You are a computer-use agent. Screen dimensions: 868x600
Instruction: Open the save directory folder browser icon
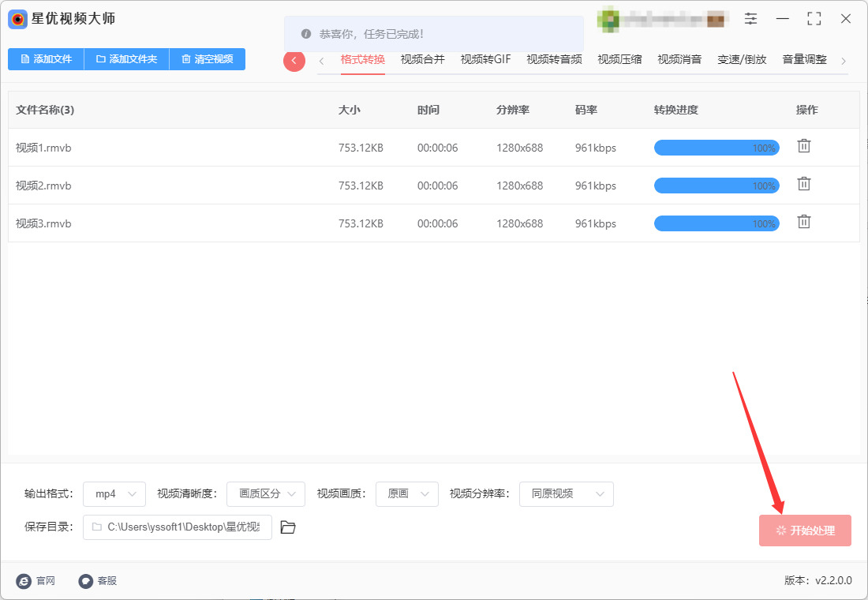pyautogui.click(x=288, y=527)
